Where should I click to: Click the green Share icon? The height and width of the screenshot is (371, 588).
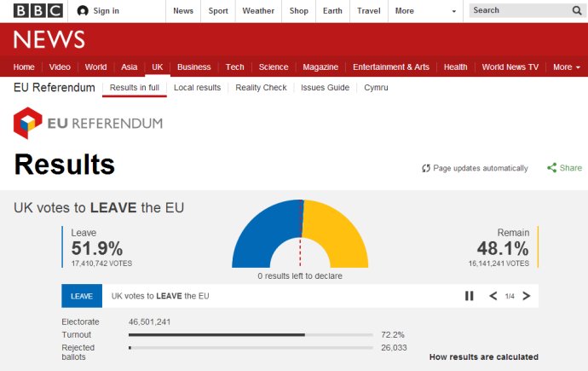pyautogui.click(x=552, y=168)
